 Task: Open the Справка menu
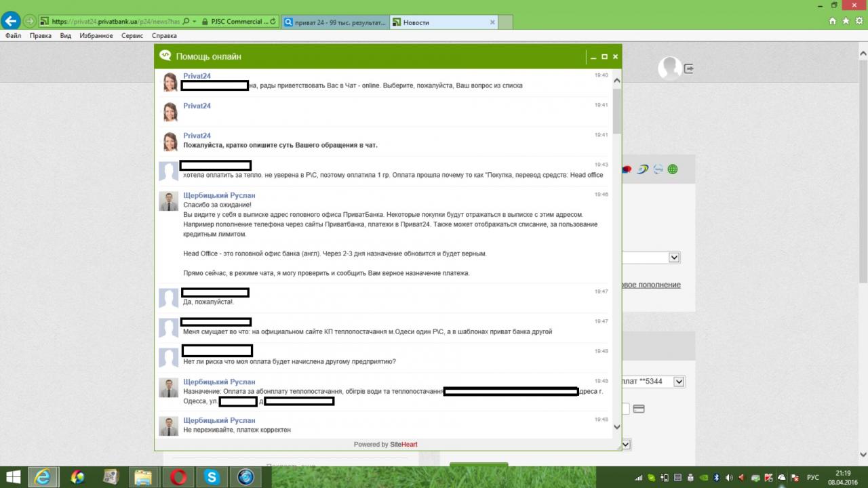click(x=164, y=36)
